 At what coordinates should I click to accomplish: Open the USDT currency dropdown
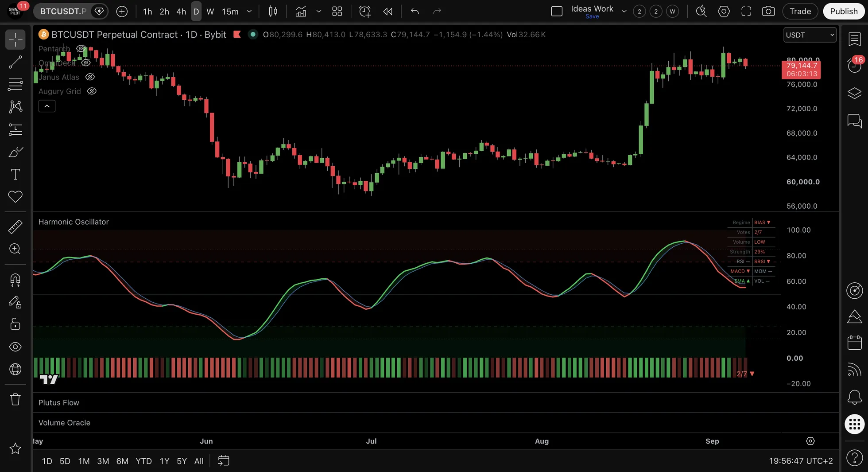coord(810,35)
